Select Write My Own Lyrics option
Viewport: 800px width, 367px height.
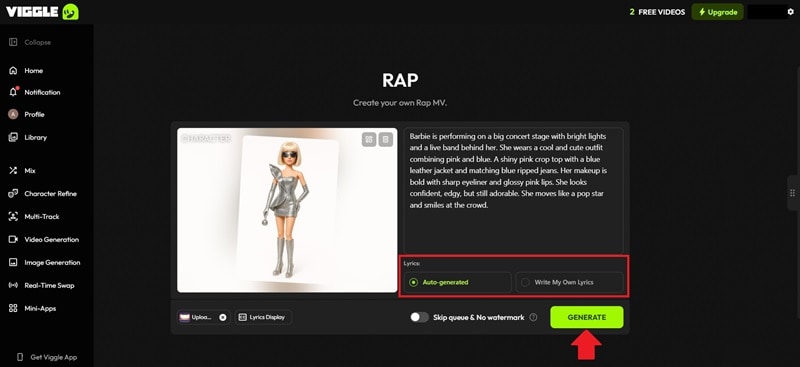[x=569, y=282]
